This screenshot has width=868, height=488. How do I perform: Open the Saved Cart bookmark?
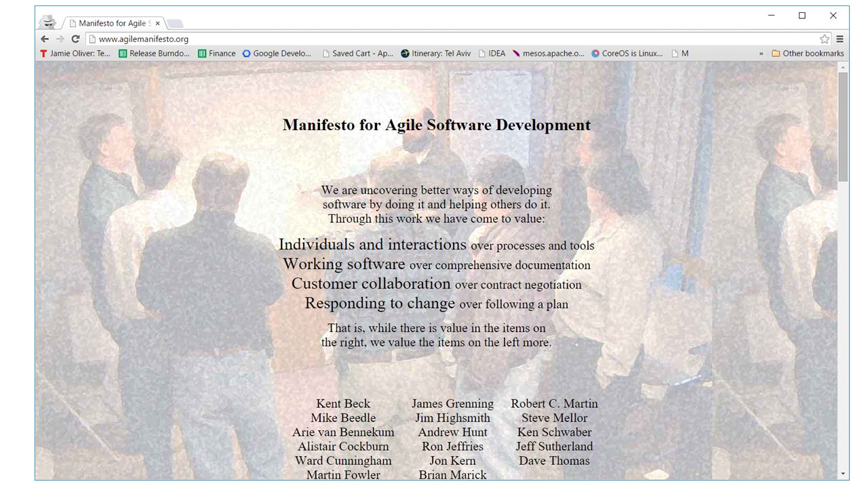pyautogui.click(x=357, y=54)
